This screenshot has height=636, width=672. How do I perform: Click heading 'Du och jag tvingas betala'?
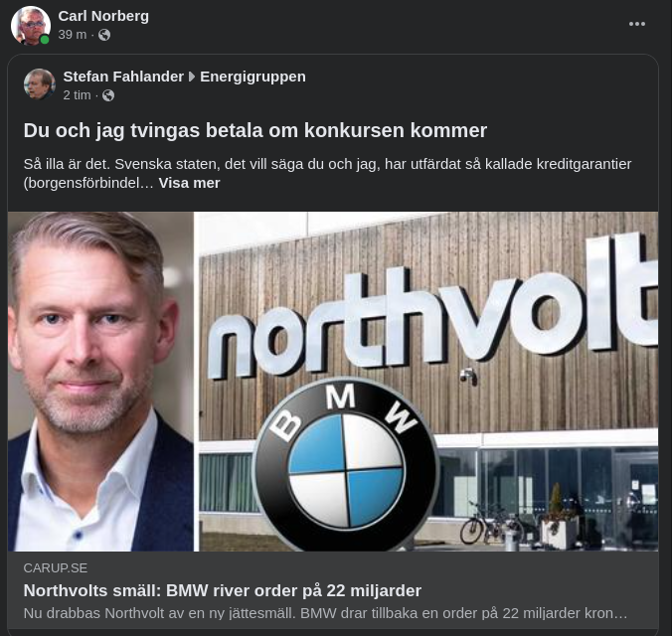tap(255, 130)
